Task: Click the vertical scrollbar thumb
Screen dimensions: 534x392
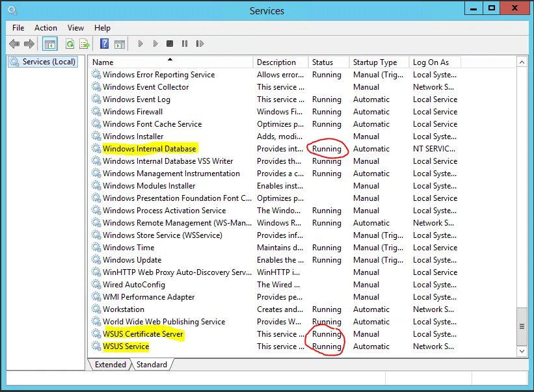Action: point(522,326)
